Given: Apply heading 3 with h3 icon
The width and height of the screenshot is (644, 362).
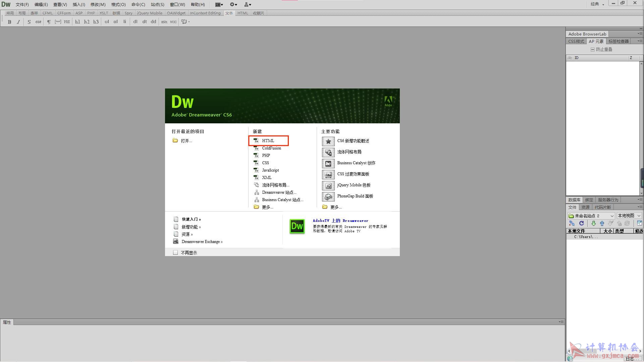Looking at the screenshot, I should tap(96, 22).
